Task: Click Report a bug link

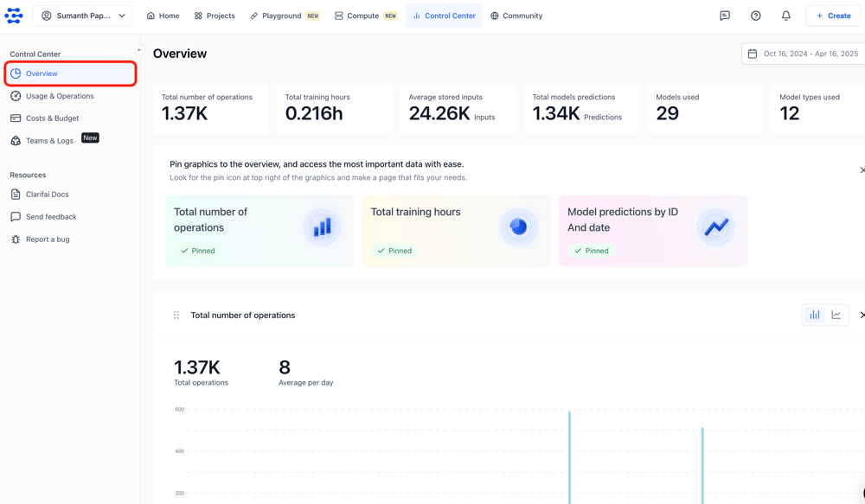Action: click(x=48, y=239)
